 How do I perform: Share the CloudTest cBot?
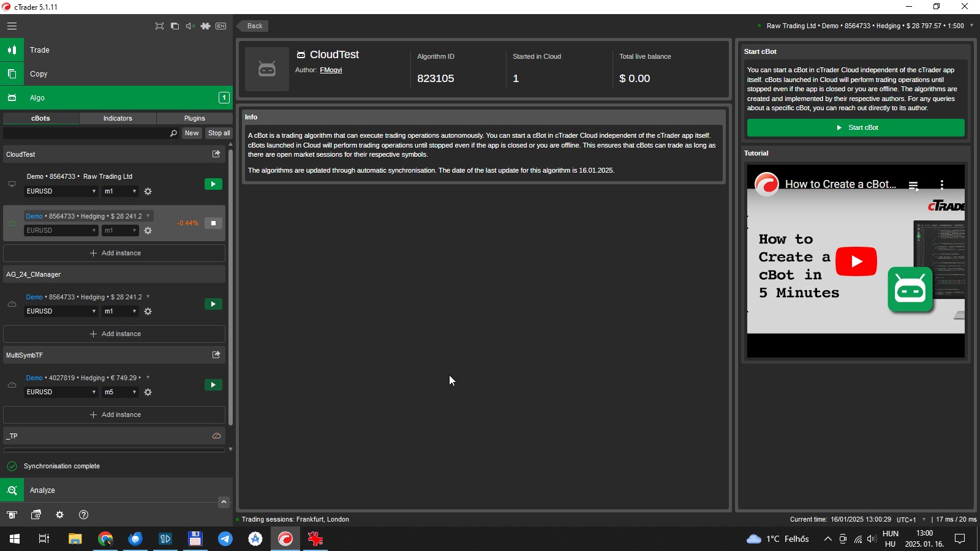[x=216, y=154]
